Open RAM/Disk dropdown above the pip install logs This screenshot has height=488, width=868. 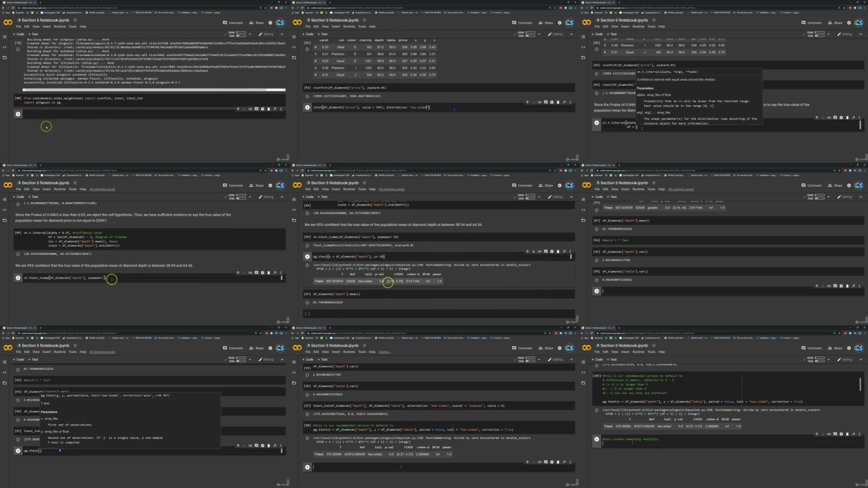(250, 34)
